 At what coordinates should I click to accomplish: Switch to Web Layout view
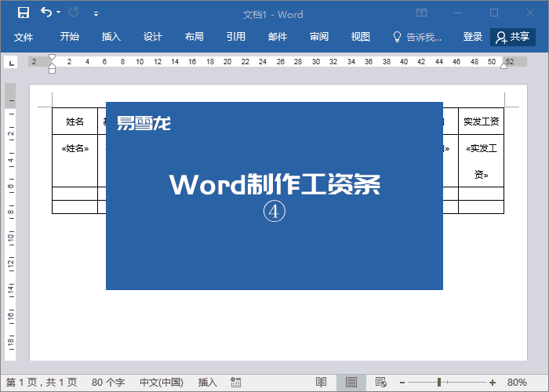tap(380, 383)
